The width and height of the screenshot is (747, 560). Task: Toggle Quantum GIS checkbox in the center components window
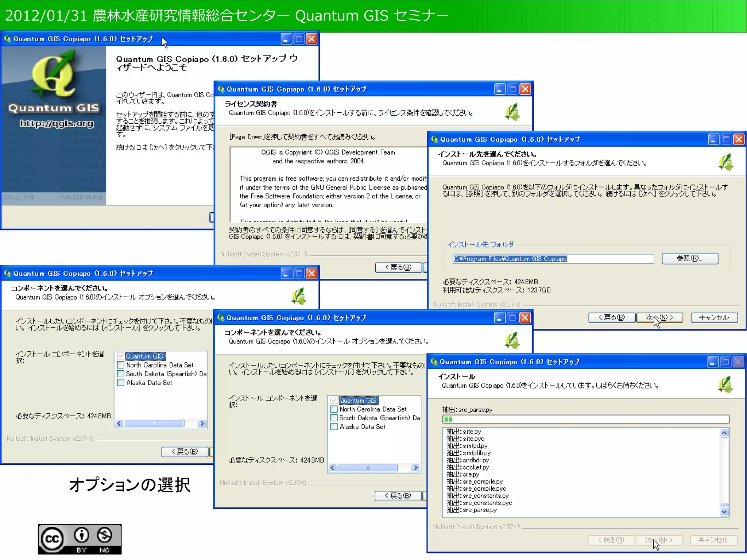click(x=334, y=400)
